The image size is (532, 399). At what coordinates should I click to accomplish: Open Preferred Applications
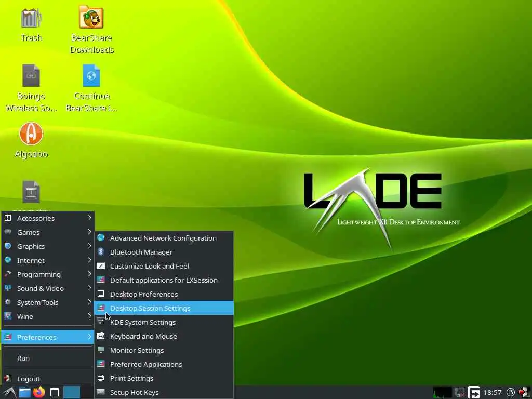click(164, 364)
